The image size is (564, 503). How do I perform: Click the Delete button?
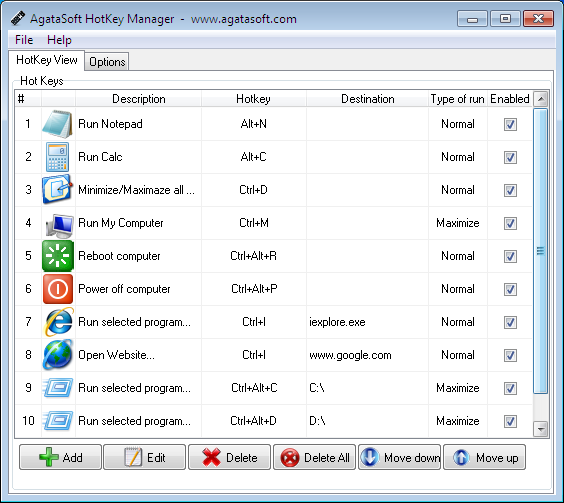[x=229, y=457]
